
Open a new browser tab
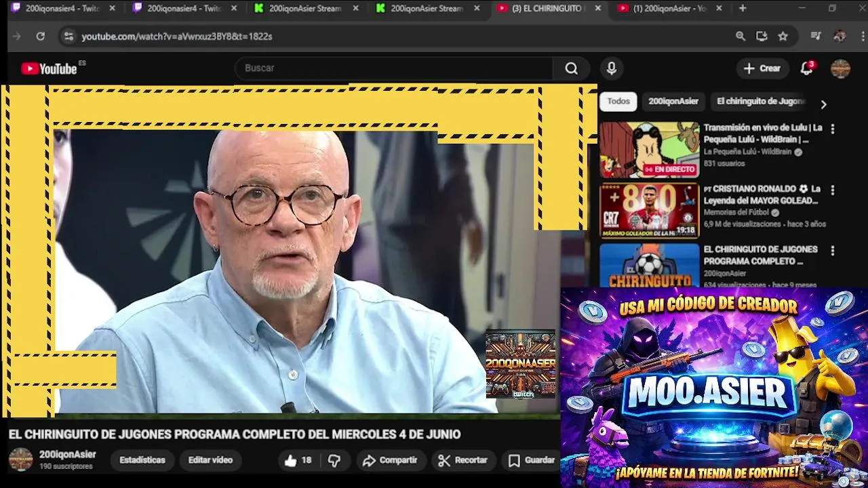743,8
